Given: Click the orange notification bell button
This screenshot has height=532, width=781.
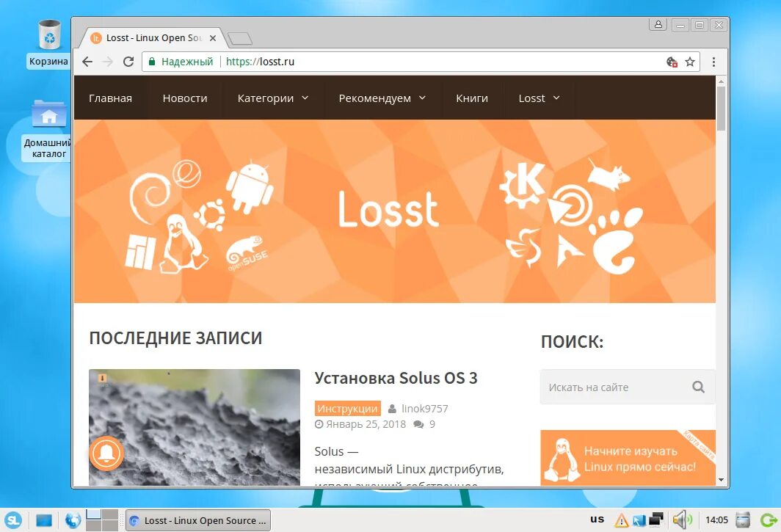Looking at the screenshot, I should coord(106,453).
